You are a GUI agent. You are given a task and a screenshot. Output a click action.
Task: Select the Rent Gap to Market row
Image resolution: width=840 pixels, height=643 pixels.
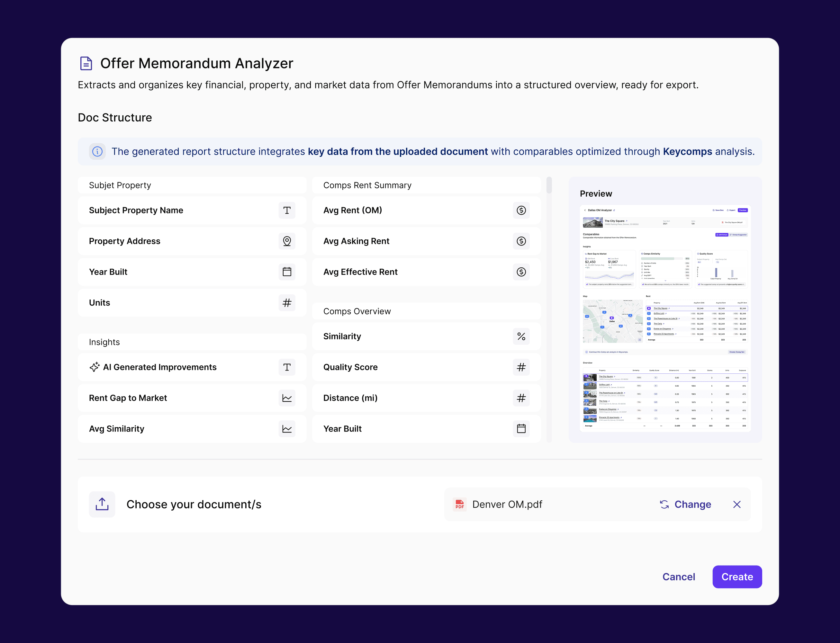click(x=192, y=398)
